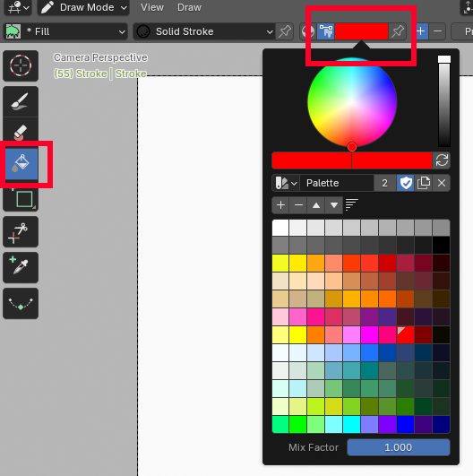Click the palette user count 2
Viewport: 473px width, 476px height.
pyautogui.click(x=384, y=183)
